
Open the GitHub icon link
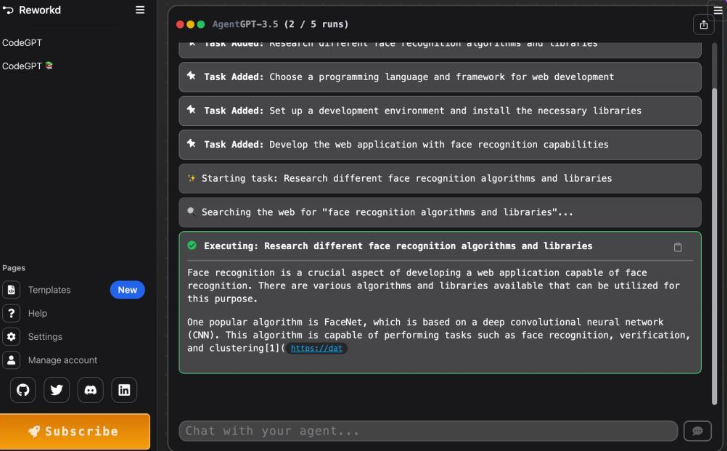click(24, 390)
